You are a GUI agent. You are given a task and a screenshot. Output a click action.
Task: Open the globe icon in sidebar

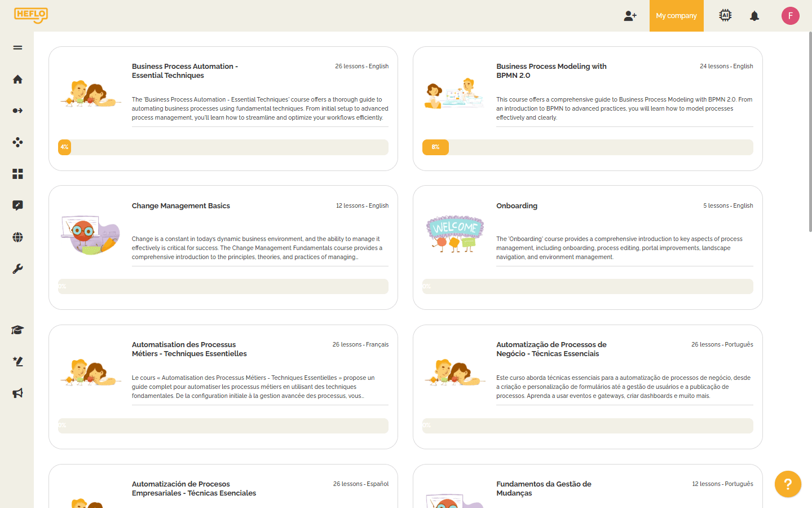(x=17, y=237)
